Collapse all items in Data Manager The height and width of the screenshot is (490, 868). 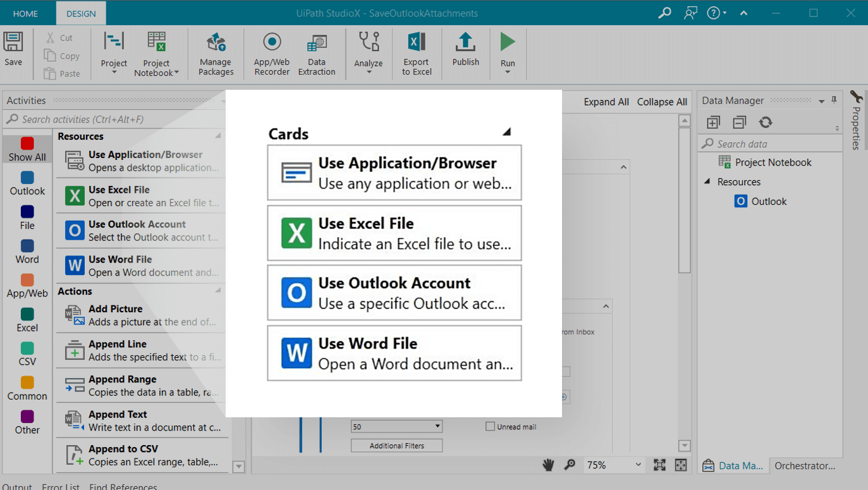tap(740, 122)
